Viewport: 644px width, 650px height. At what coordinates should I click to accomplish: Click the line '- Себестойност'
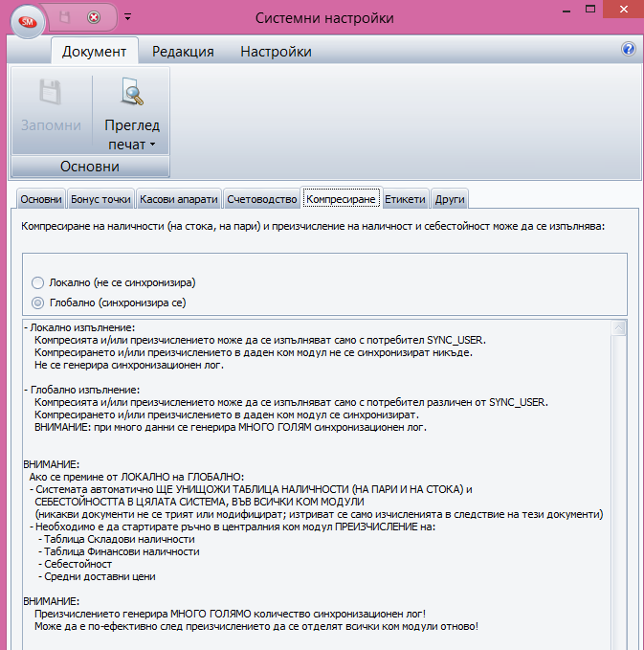point(75,564)
